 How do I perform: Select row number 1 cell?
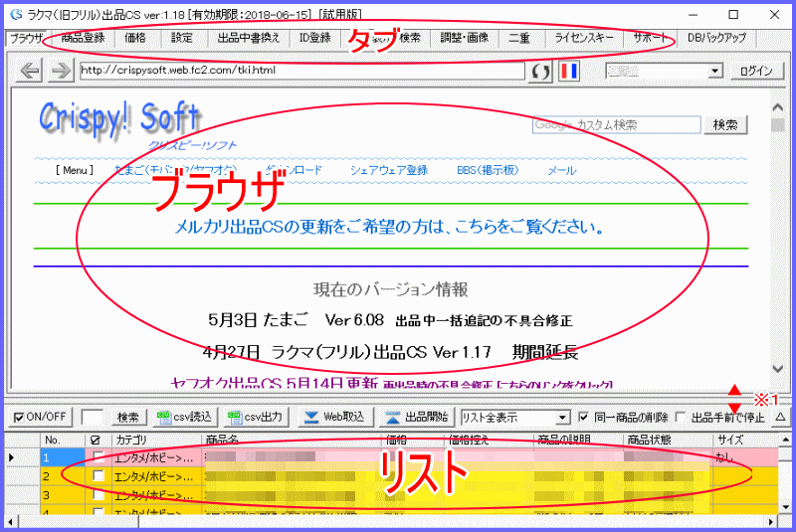63,457
